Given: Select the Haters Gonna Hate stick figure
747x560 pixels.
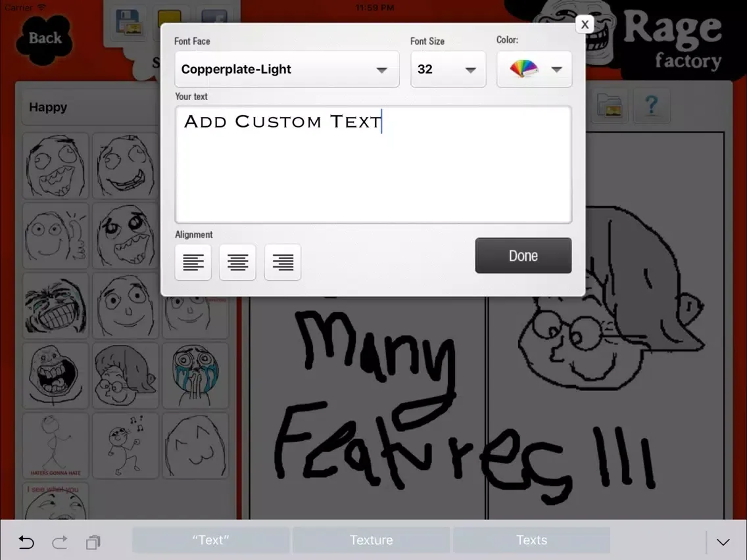Looking at the screenshot, I should click(56, 446).
